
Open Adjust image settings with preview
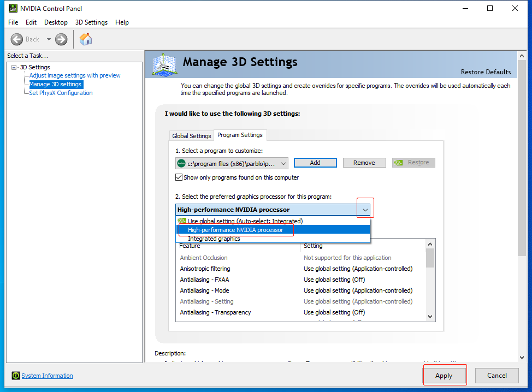[x=75, y=75]
